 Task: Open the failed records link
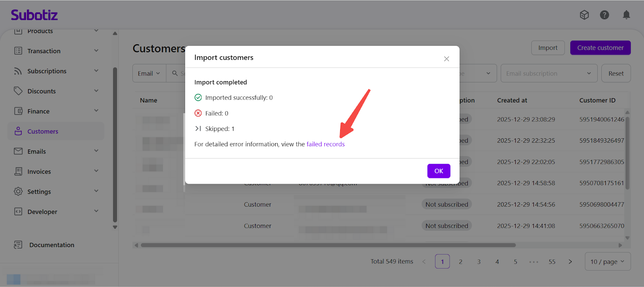point(326,144)
